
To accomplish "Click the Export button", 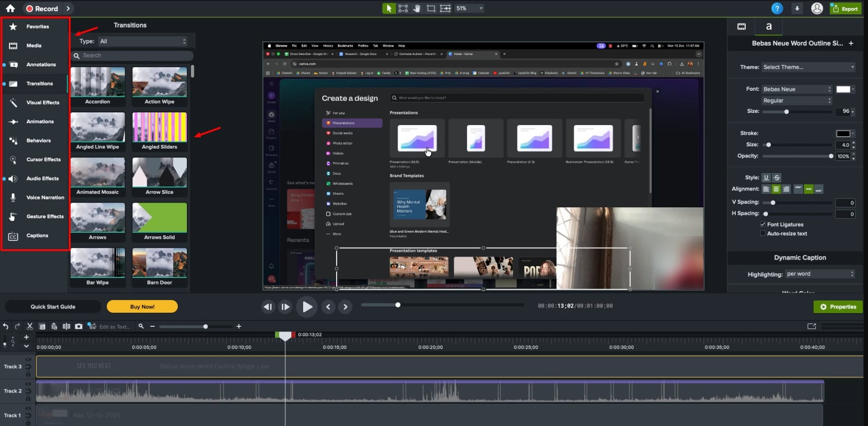I will point(845,8).
